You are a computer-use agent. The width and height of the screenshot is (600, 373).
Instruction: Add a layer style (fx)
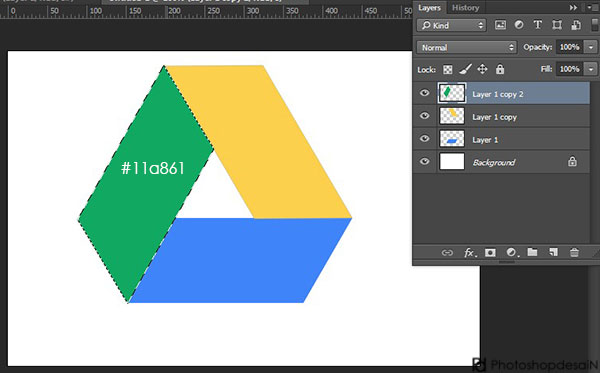[x=470, y=252]
